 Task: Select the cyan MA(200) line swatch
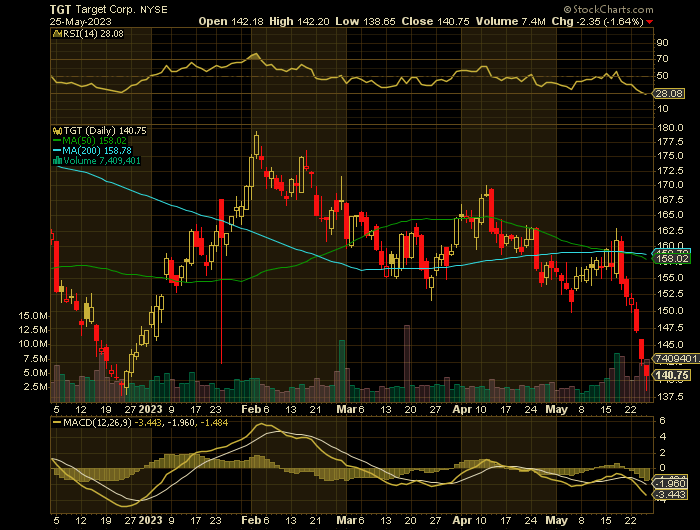57,150
